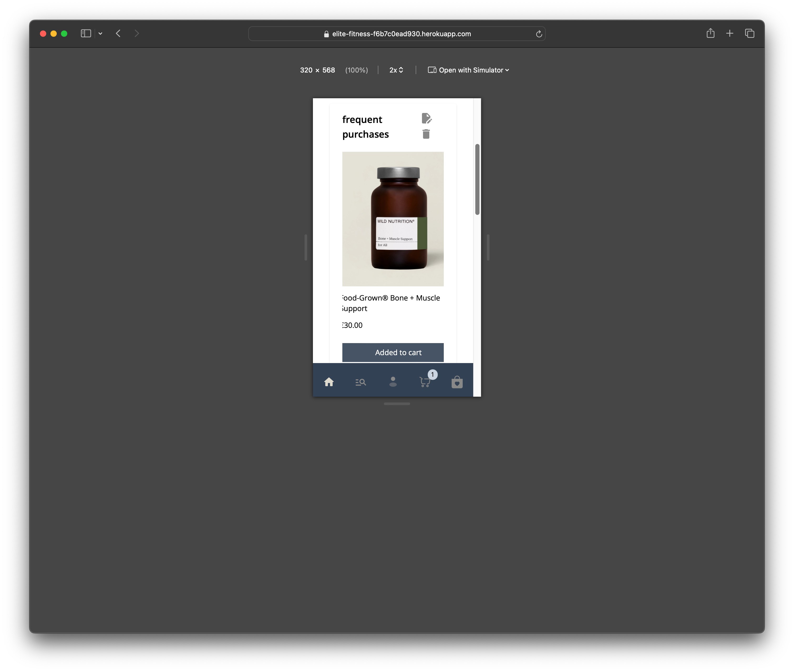Viewport: 794px width, 672px height.
Task: Open the Bone + Muscle Support product image
Action: (393, 219)
